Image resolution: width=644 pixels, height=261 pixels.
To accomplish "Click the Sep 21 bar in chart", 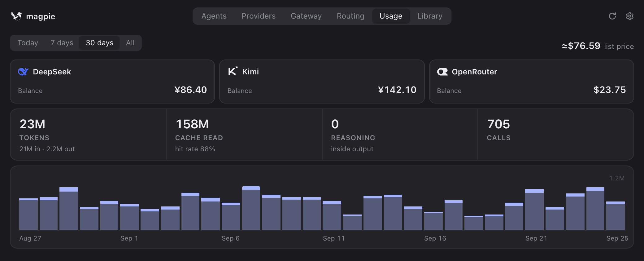I will 534,210.
